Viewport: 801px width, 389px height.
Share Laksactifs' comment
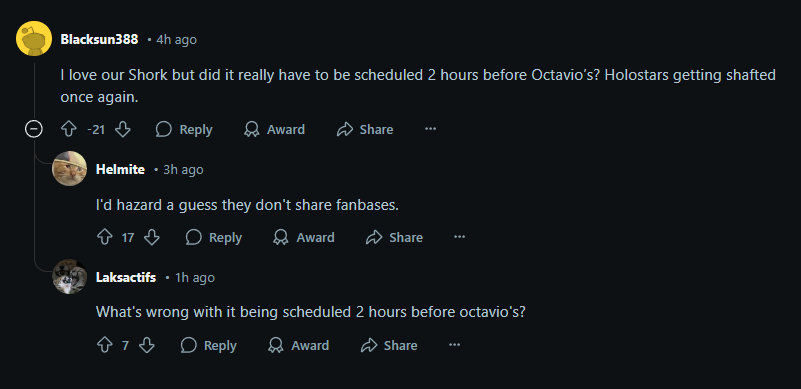click(389, 346)
